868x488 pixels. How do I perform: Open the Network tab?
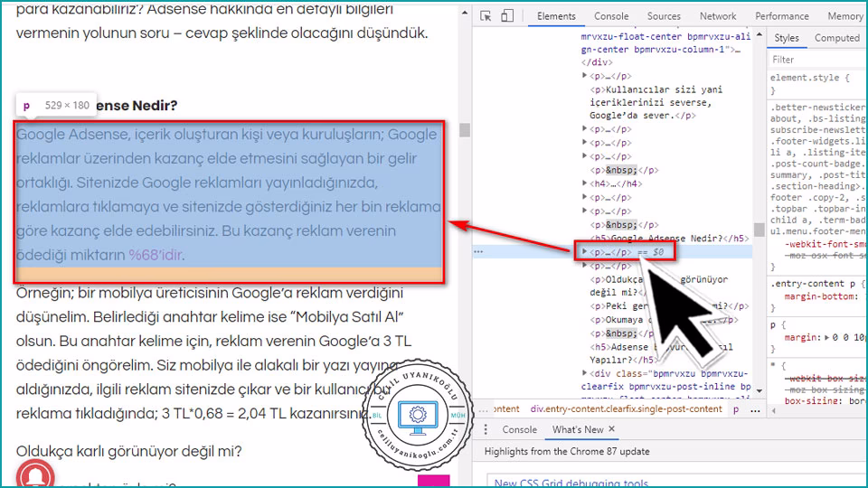coord(717,16)
